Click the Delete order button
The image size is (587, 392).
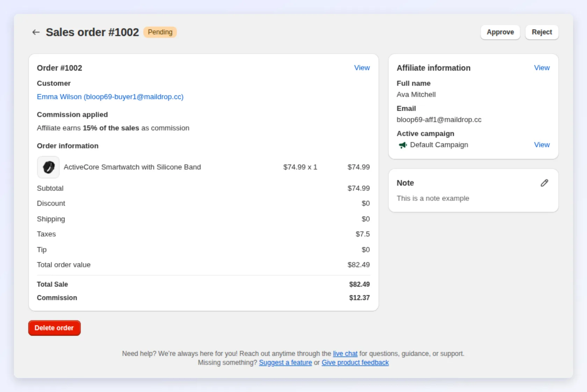click(x=55, y=328)
